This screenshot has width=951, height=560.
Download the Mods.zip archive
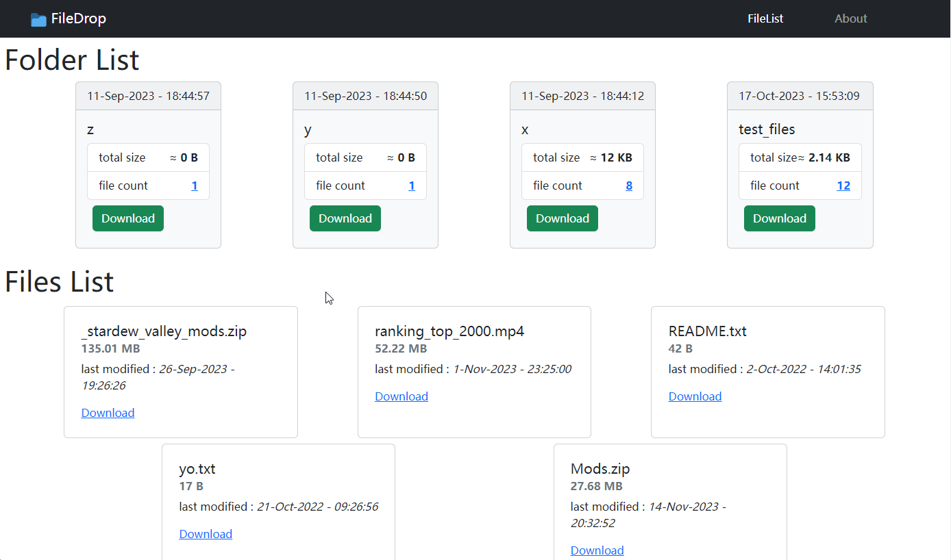point(597,550)
